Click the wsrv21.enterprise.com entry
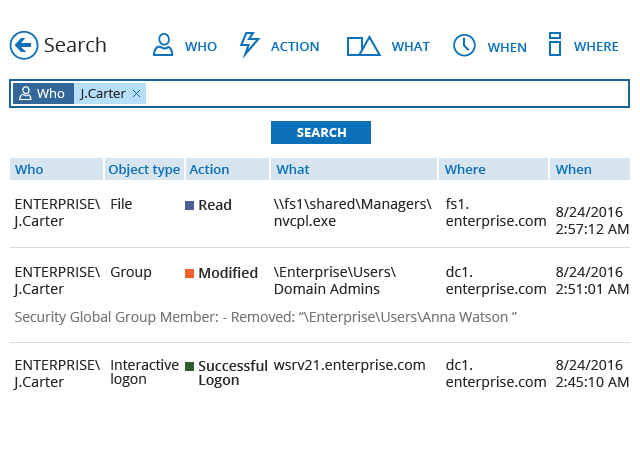Screen dimensions: 640x450 tap(349, 365)
